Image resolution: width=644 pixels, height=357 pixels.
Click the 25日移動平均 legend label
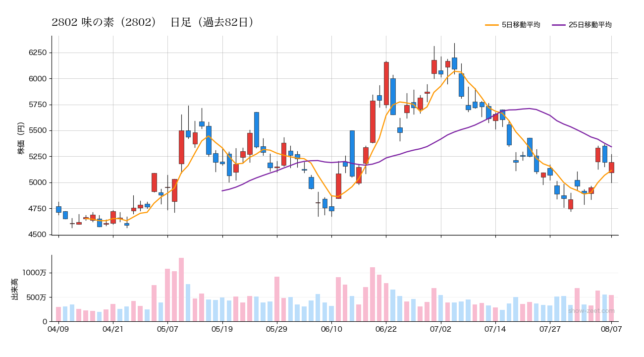coord(590,25)
